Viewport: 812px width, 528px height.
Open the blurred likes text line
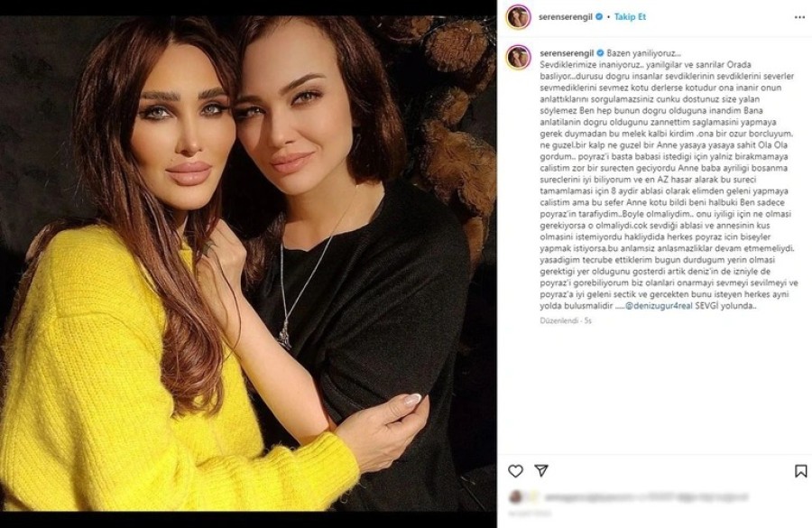[646, 497]
